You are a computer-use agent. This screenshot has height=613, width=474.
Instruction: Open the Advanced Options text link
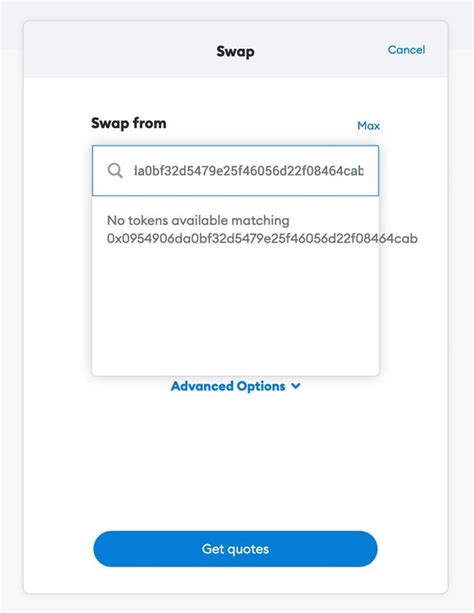tap(228, 386)
